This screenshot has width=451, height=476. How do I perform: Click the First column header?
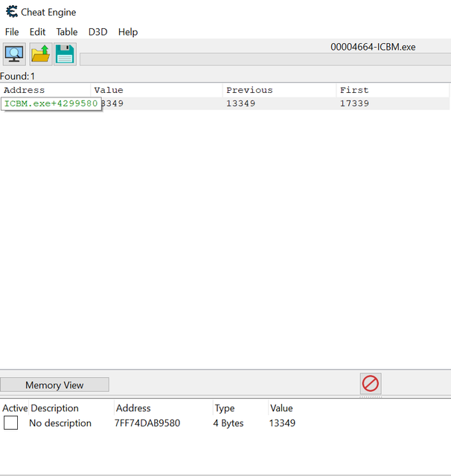click(x=393, y=90)
